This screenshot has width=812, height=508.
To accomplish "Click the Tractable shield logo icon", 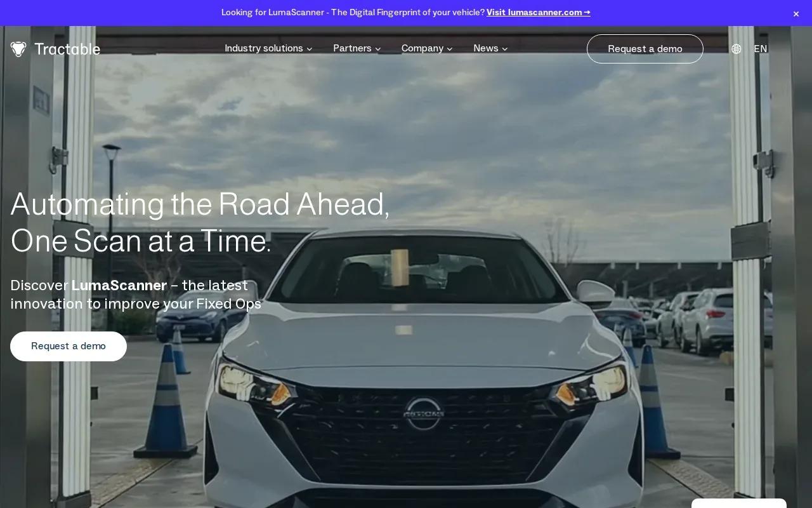I will [18, 49].
